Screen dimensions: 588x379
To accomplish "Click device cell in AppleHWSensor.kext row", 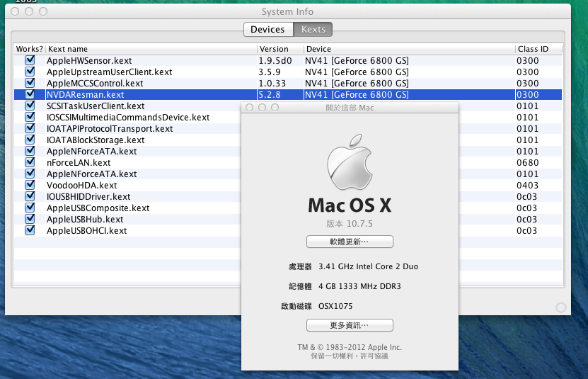I will pyautogui.click(x=357, y=61).
